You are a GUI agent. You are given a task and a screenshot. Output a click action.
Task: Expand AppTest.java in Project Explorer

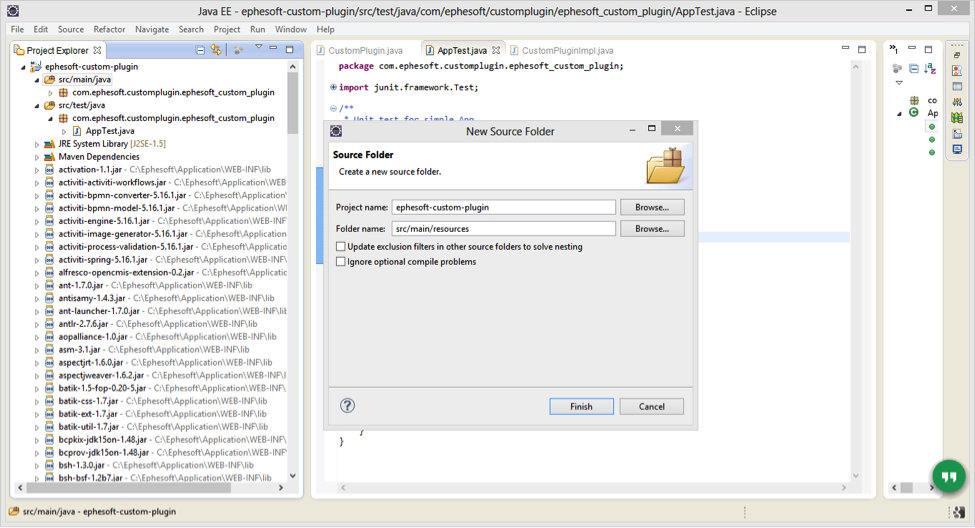point(63,131)
